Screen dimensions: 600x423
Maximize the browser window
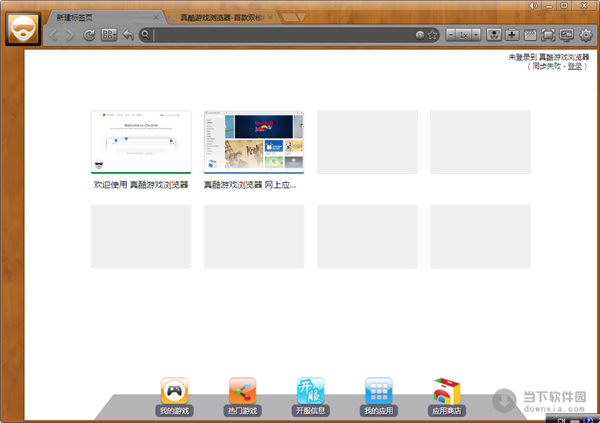[564, 5]
